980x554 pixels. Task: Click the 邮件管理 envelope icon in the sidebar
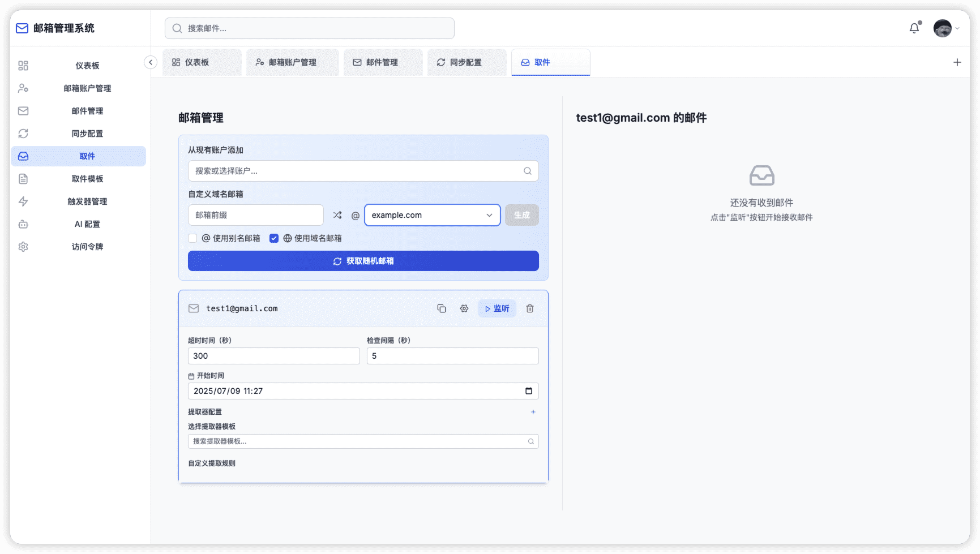[23, 111]
